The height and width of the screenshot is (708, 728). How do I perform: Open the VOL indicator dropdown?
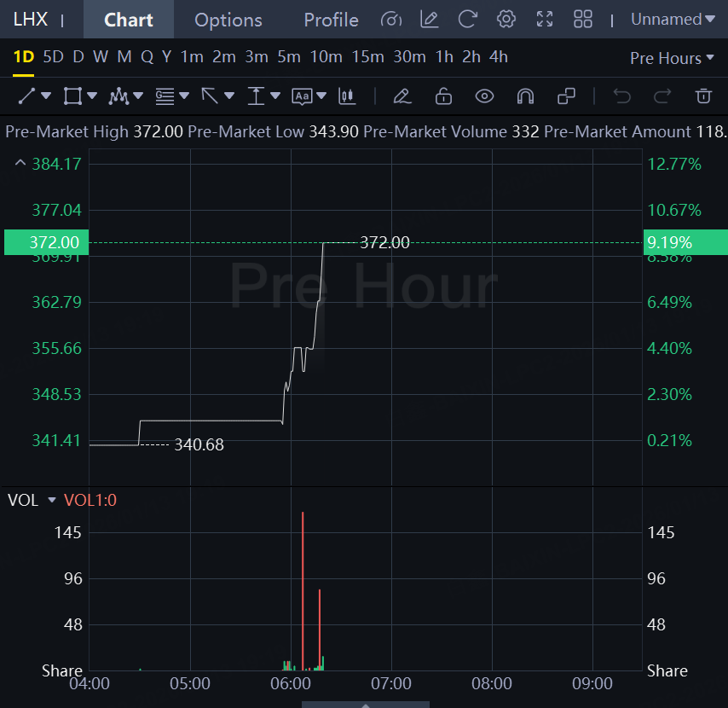(51, 501)
